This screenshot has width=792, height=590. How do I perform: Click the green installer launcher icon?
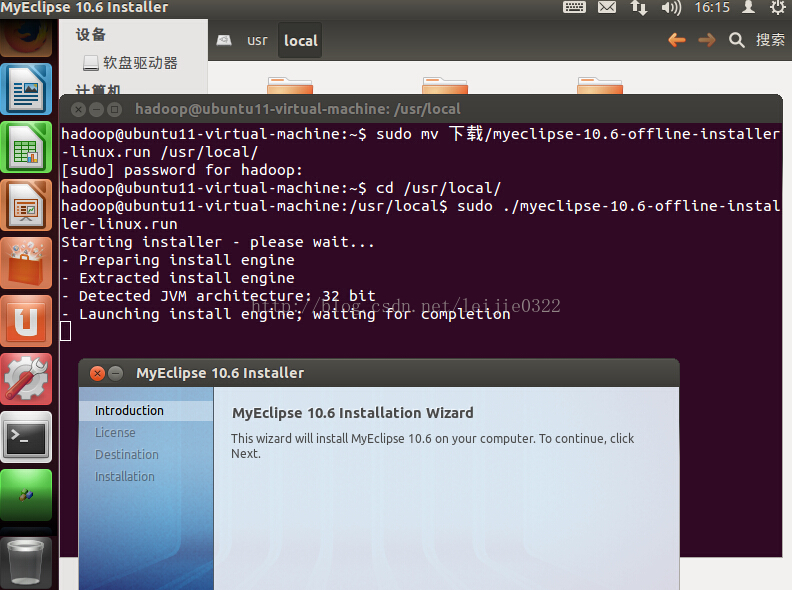tap(26, 496)
